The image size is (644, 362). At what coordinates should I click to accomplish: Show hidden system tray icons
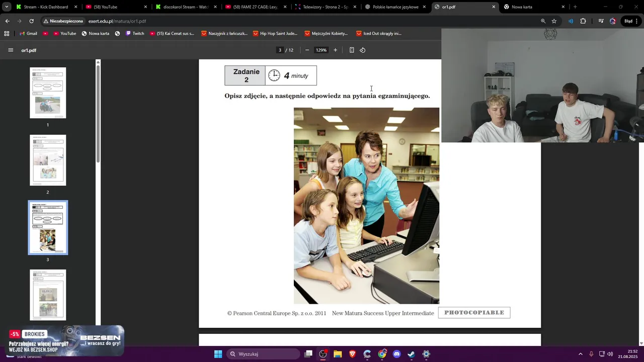click(x=580, y=354)
